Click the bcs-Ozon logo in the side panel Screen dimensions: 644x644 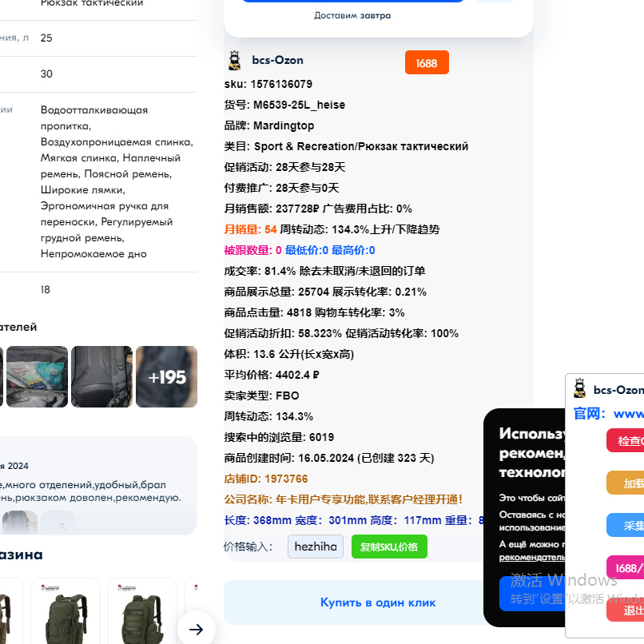[579, 389]
